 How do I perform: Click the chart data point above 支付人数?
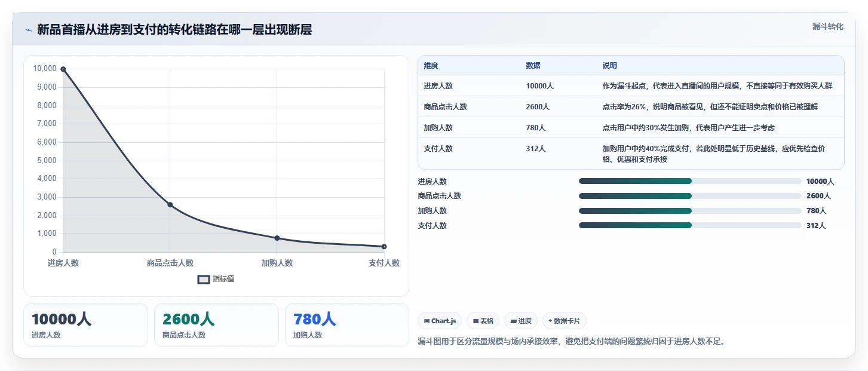(x=384, y=247)
